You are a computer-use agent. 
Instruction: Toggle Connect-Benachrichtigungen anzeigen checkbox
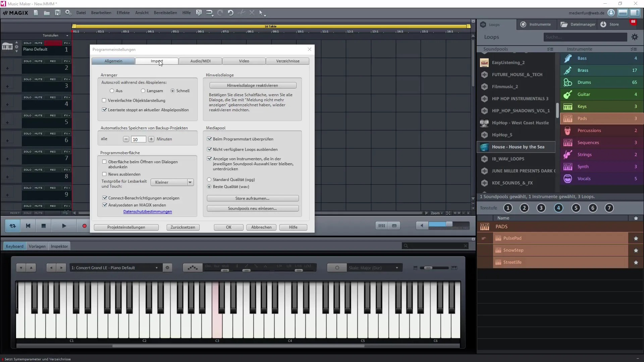coord(105,198)
